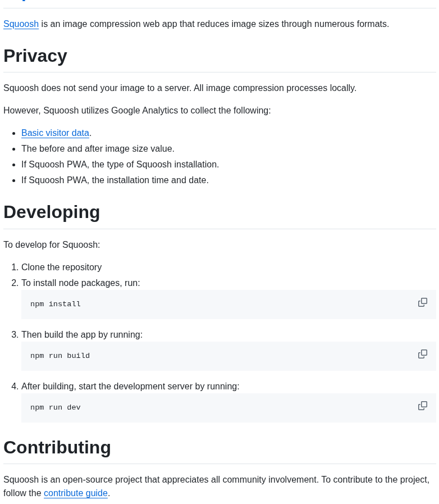Screen dimensions: 439x504
Task: Click the type of Squoosh installation bullet
Action: [x=120, y=164]
